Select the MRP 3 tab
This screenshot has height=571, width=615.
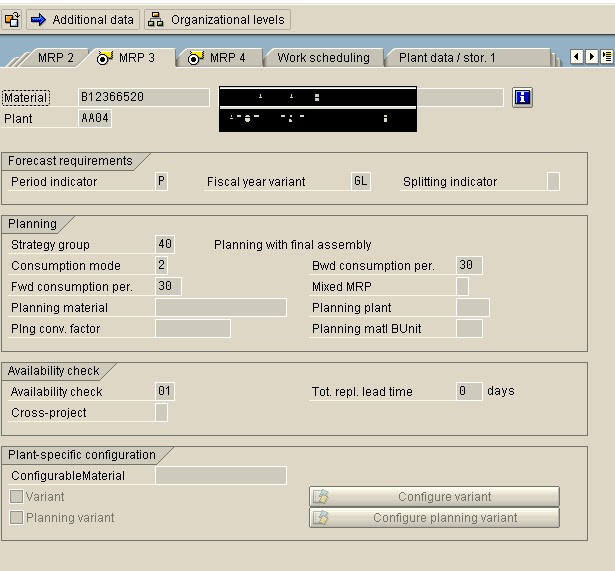[x=129, y=58]
